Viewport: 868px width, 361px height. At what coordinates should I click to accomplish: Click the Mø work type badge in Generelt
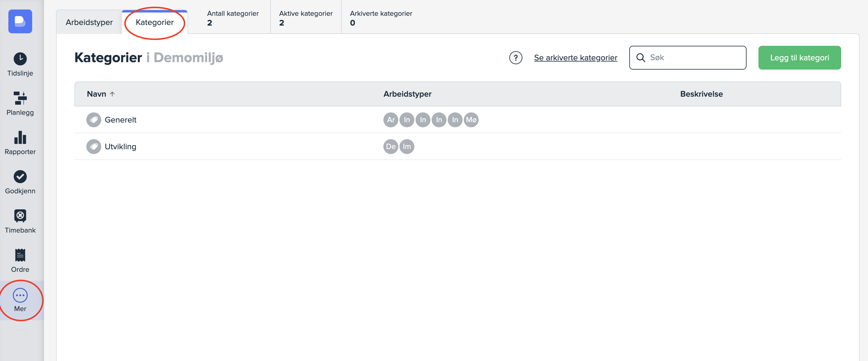point(471,120)
